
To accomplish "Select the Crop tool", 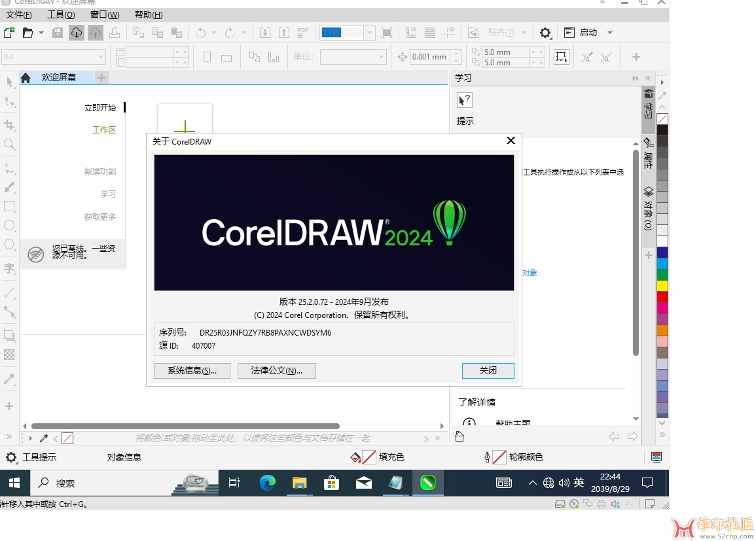I will click(x=10, y=125).
